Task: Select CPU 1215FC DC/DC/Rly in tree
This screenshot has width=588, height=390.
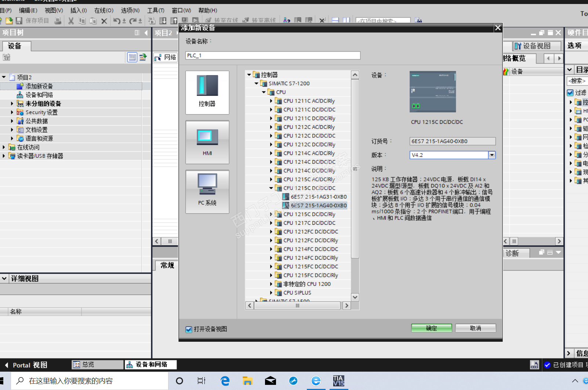Action: [311, 275]
